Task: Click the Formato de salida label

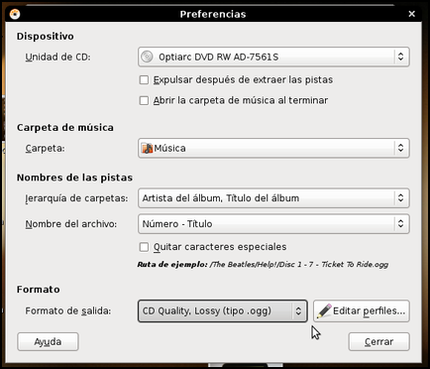Action: click(x=68, y=311)
